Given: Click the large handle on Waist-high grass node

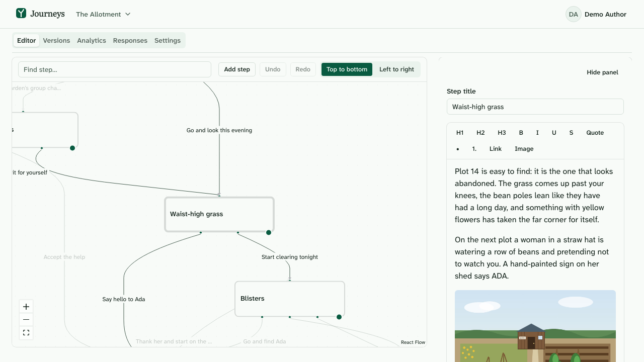Looking at the screenshot, I should pos(269,232).
